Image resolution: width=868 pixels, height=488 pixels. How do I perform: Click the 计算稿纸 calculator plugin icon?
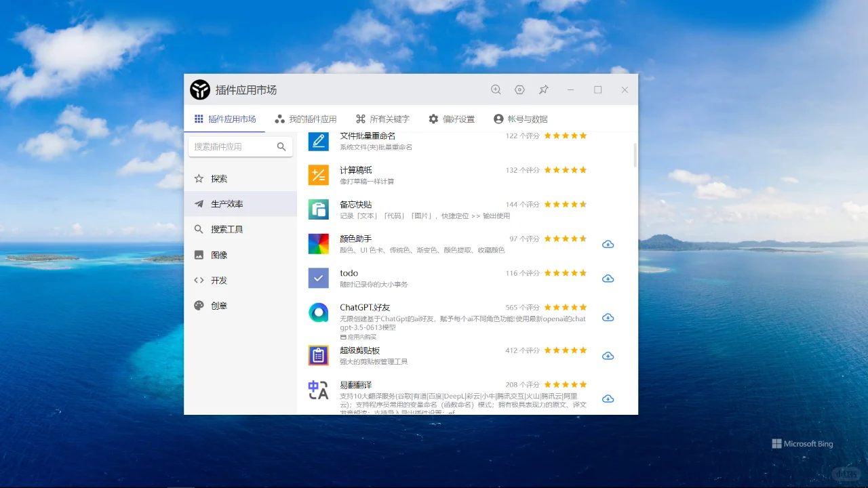[318, 175]
